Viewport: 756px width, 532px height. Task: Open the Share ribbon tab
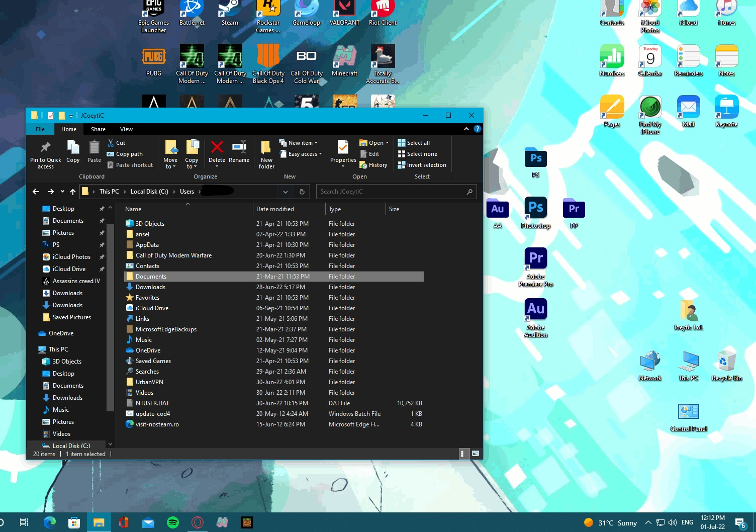(98, 129)
